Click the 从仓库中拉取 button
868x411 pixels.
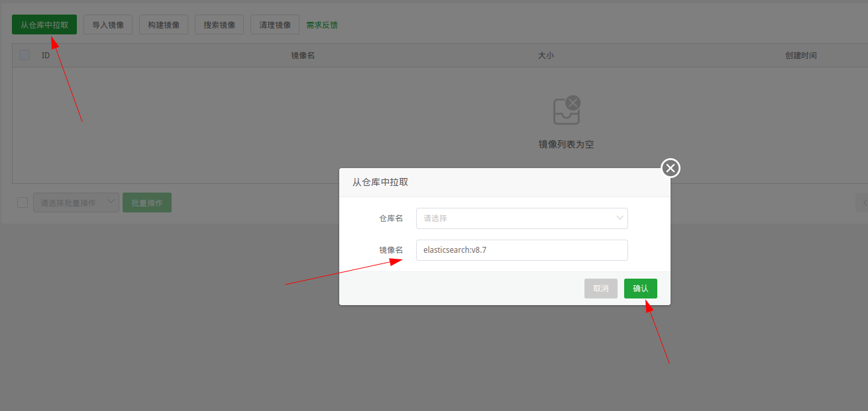coord(44,24)
